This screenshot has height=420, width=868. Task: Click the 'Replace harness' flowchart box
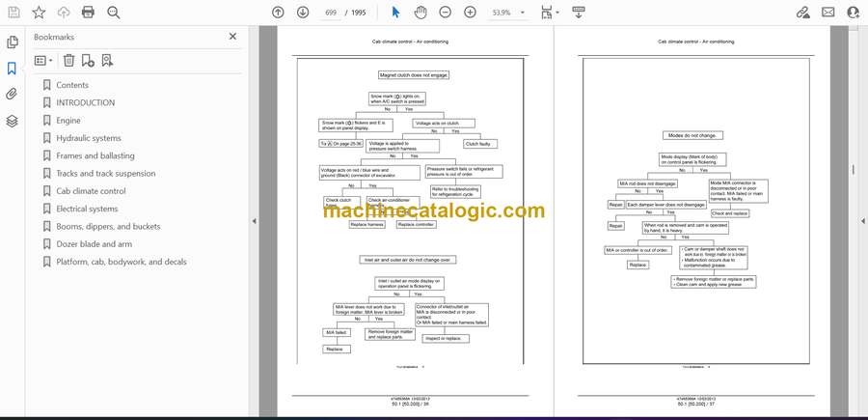(367, 224)
